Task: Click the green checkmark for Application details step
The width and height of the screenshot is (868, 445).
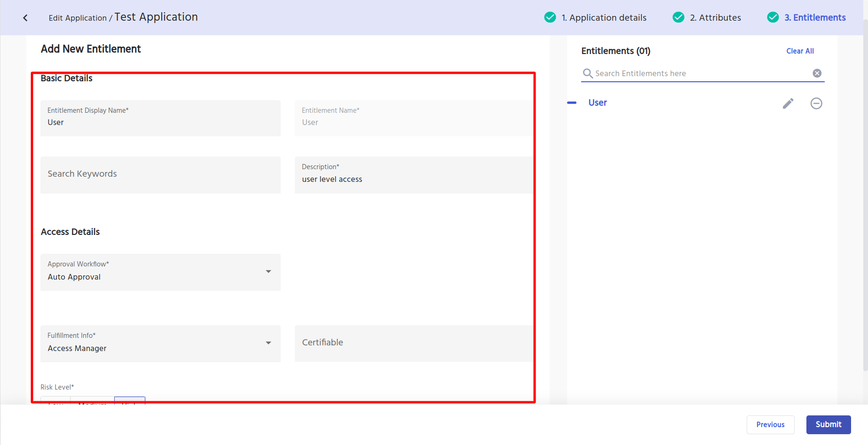Action: click(x=550, y=17)
